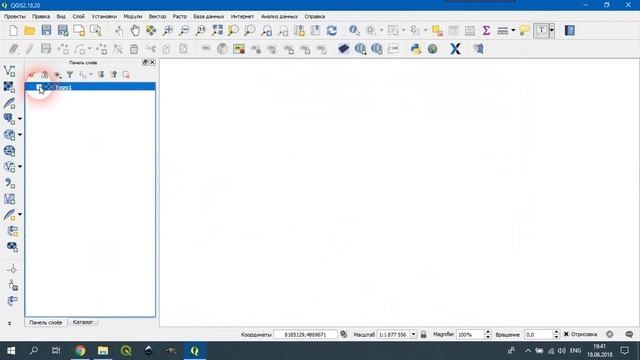This screenshot has height=360, width=640.
Task: Open the Масштаб scale dropdown
Action: click(x=413, y=334)
